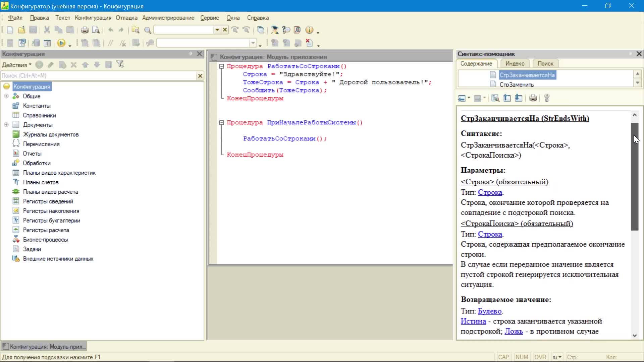
Task: Click the wrench icon in Syntax Helper toolbar
Action: [547, 98]
